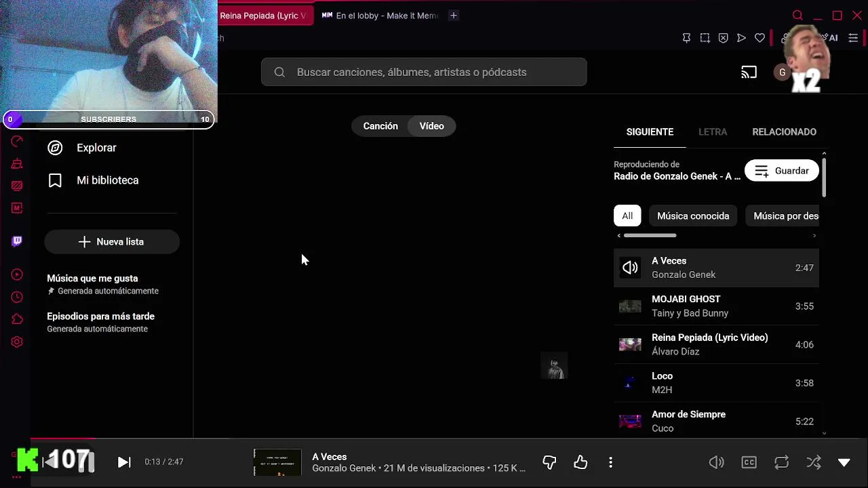This screenshot has width=868, height=488.
Task: Click the pin icon in the address bar
Action: coord(686,38)
